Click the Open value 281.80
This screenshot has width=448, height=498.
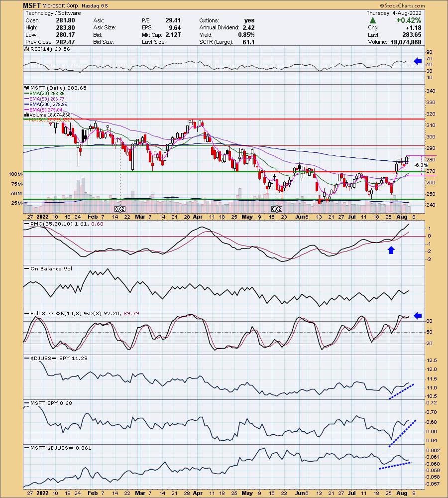(65, 20)
